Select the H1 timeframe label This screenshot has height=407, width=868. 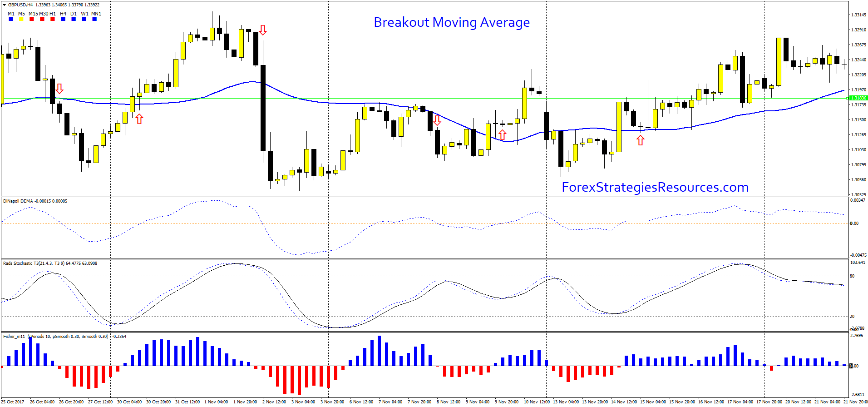[x=53, y=14]
